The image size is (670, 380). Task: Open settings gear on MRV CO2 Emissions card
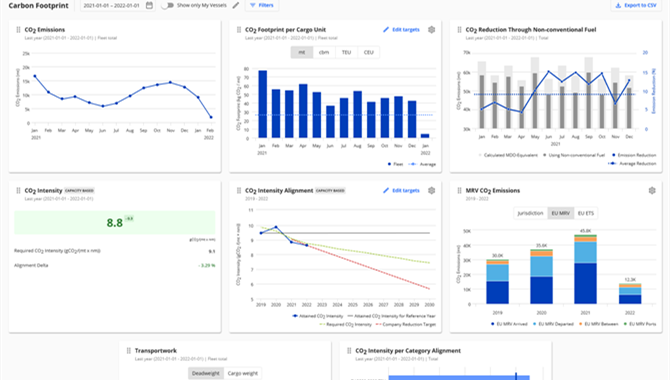tap(652, 190)
